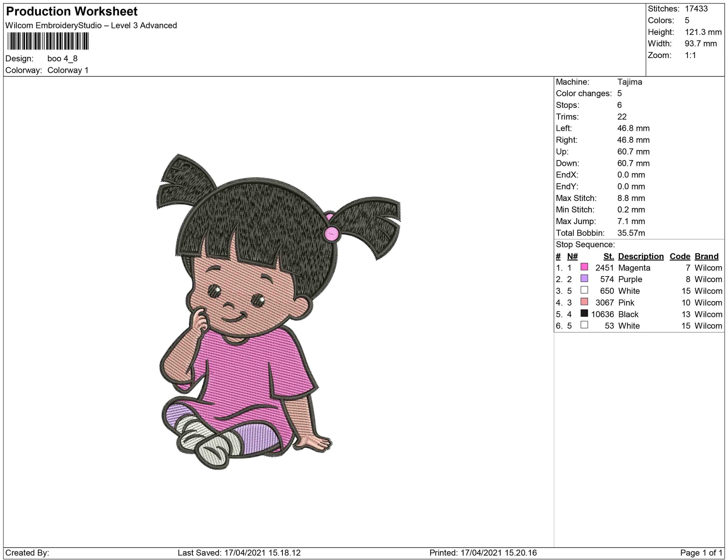
Task: Click the barcode under the header
Action: pos(48,41)
